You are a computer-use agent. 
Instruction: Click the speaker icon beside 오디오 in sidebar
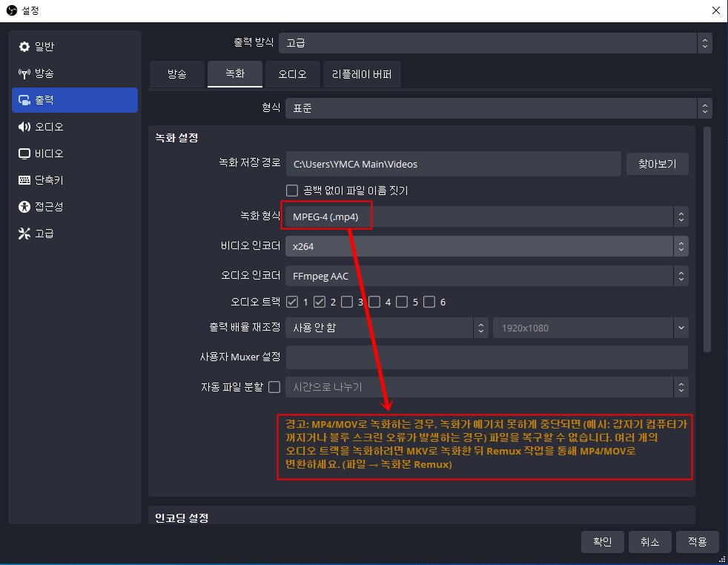(x=24, y=127)
